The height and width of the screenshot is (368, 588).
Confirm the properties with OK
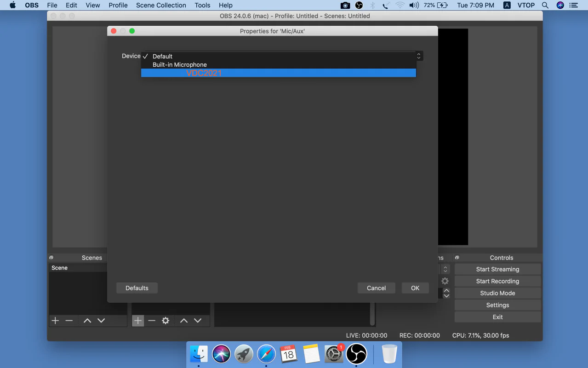pos(415,288)
